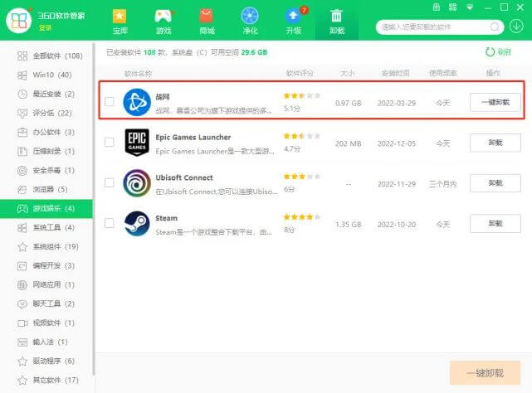The image size is (532, 393).
Task: Click the Epic Games logo icon
Action: click(137, 143)
